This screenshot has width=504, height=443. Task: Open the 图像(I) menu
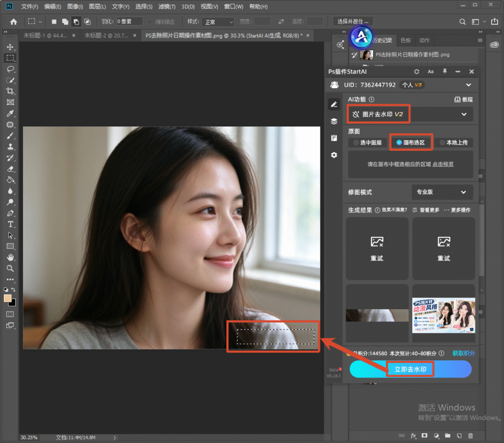tap(75, 6)
